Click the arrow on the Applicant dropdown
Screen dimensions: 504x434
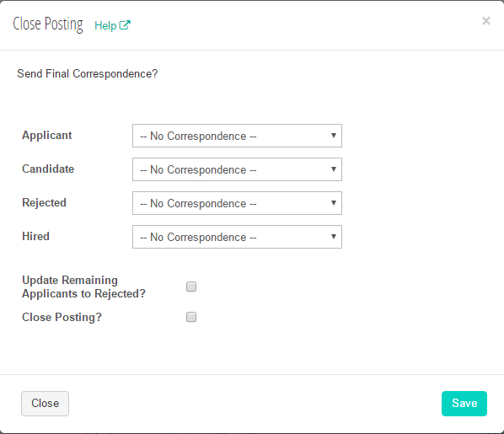coord(334,136)
